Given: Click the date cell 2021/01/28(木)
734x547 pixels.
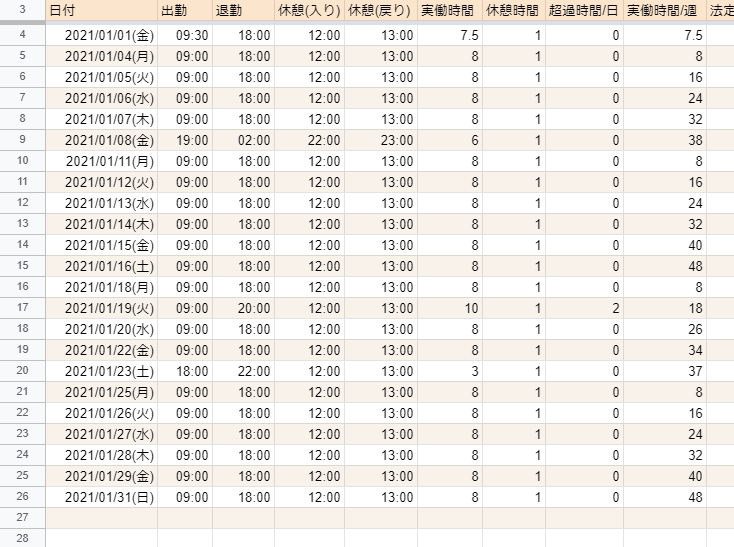Looking at the screenshot, I should coord(101,455).
